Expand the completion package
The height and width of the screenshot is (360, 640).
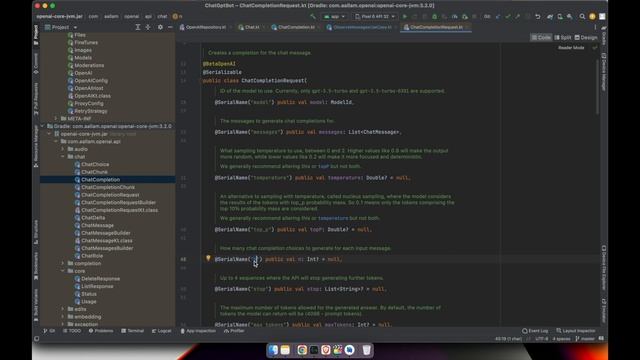63,263
